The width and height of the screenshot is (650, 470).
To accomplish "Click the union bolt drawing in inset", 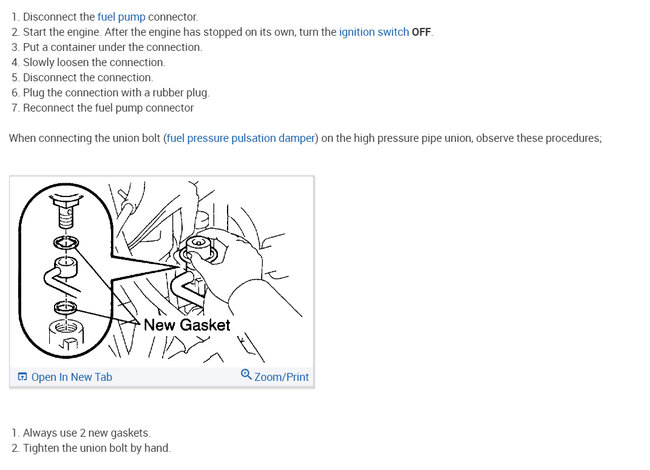I will pos(65,211).
